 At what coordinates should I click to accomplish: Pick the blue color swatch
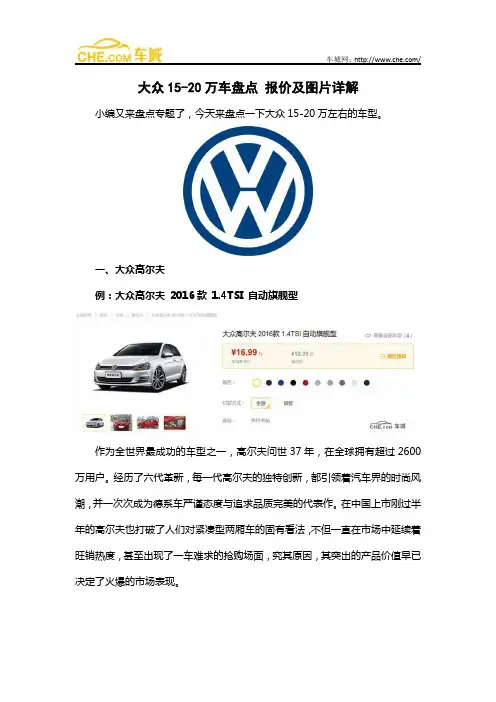(x=281, y=383)
